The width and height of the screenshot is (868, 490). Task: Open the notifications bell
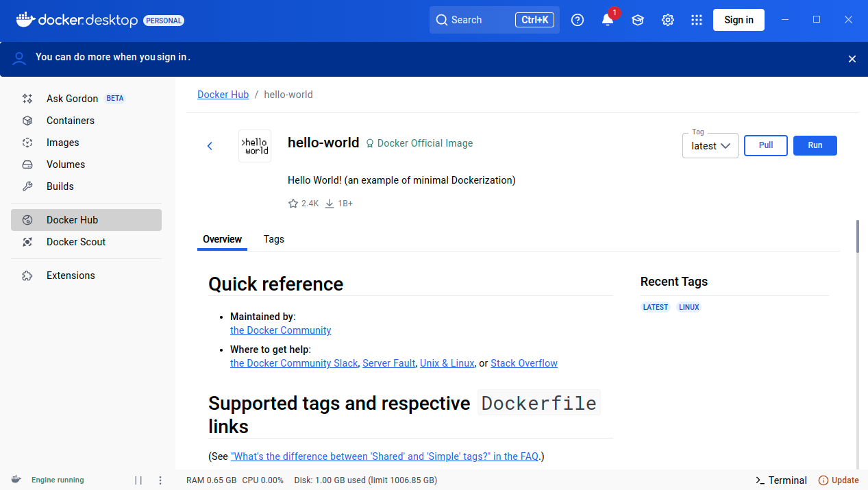coord(607,20)
